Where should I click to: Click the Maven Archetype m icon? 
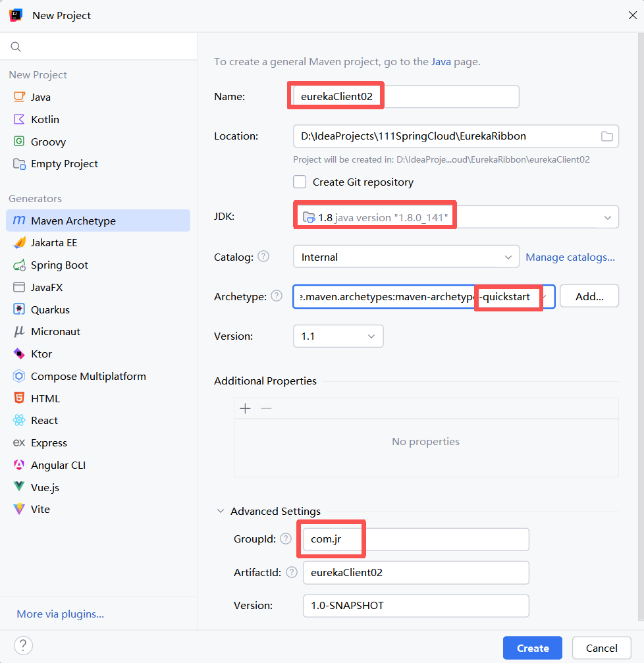click(19, 221)
